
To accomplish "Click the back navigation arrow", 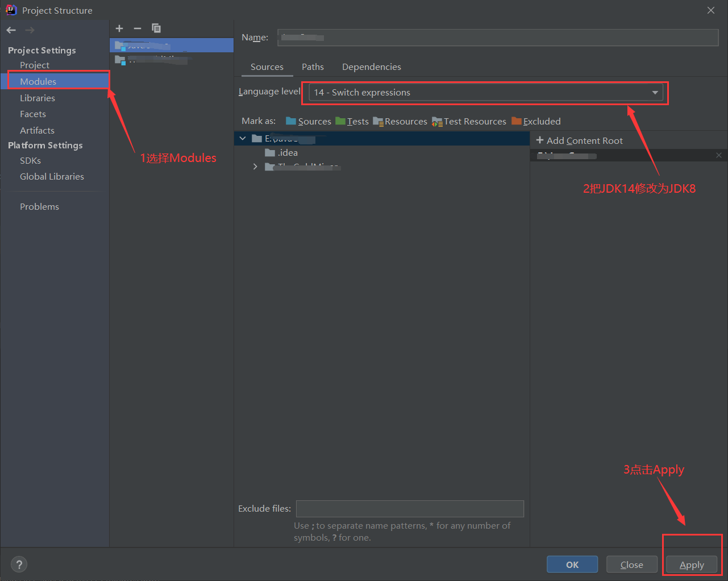I will (11, 30).
